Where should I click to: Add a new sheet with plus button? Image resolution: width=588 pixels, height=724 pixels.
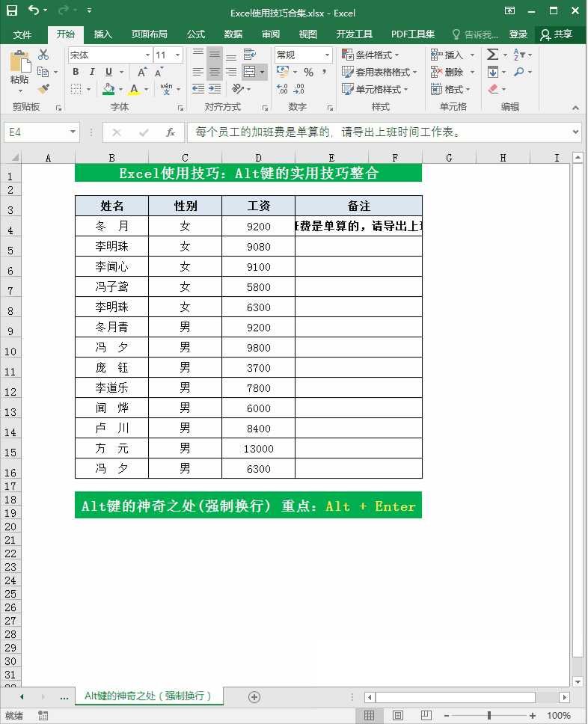point(254,697)
